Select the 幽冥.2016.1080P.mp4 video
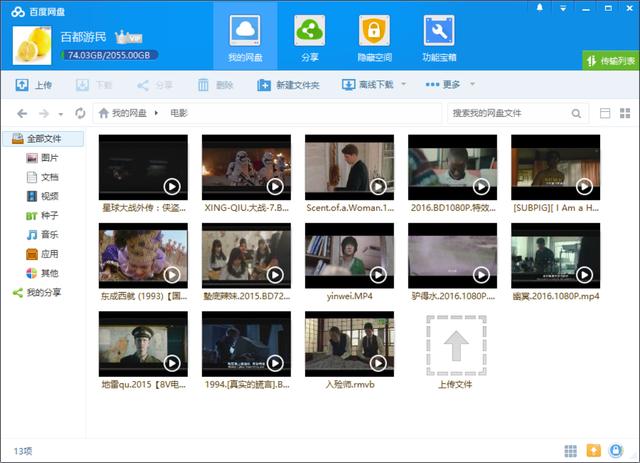This screenshot has height=463, width=640. [556, 256]
